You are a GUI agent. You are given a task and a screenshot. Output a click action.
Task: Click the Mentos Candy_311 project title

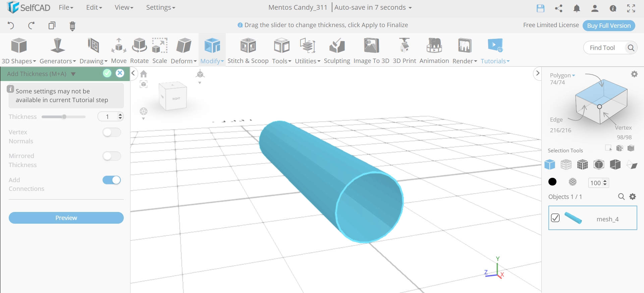298,7
